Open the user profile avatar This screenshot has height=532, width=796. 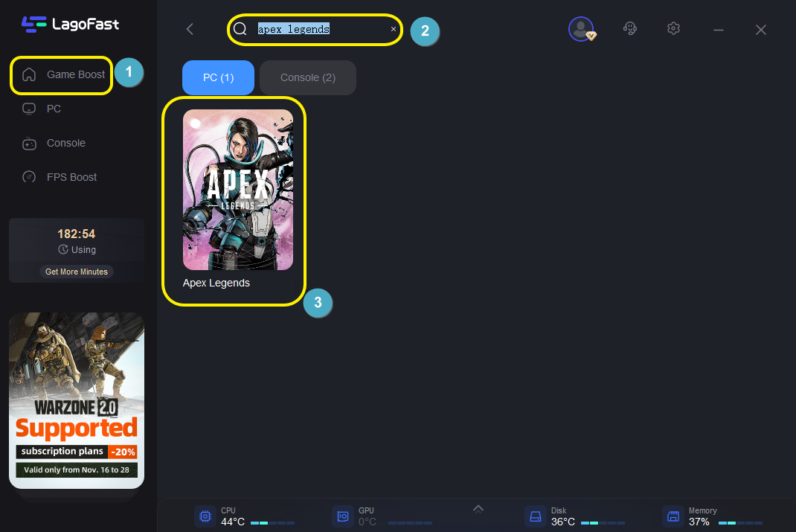582,29
